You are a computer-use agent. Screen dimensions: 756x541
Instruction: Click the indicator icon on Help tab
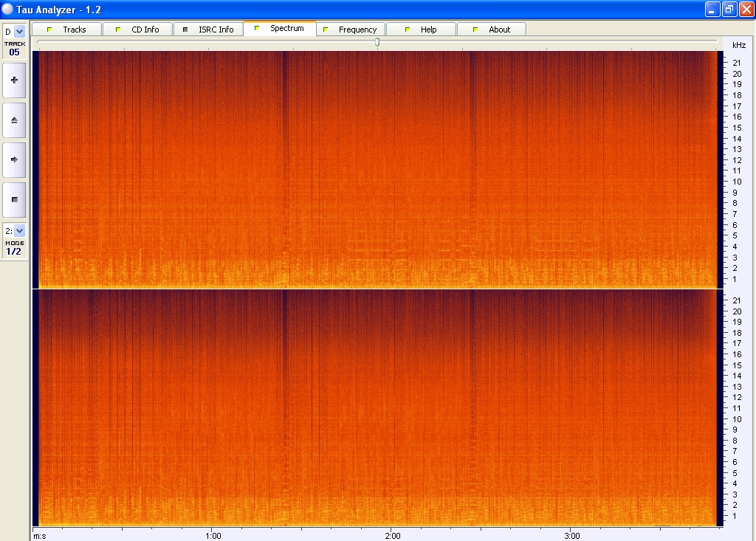[408, 30]
